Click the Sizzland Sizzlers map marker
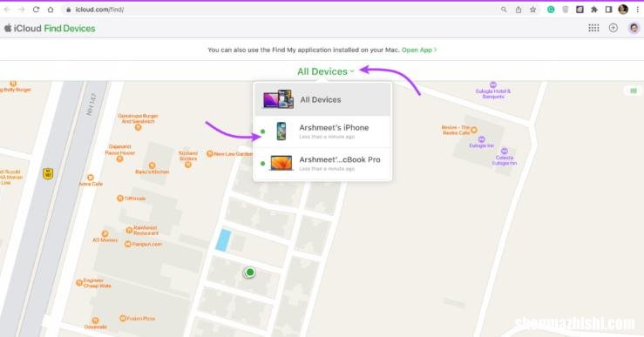 187,165
